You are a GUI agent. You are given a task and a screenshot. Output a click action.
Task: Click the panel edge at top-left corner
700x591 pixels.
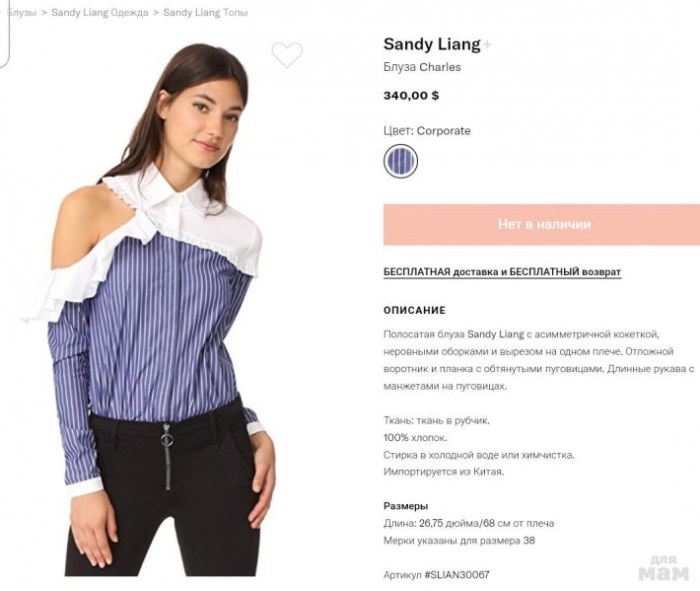(x=5, y=34)
